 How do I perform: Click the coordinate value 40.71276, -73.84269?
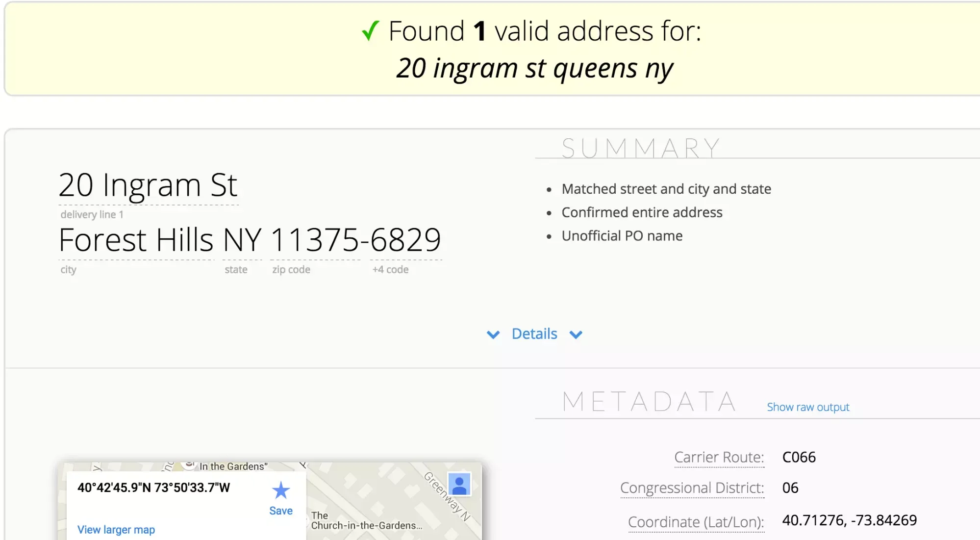click(x=851, y=521)
